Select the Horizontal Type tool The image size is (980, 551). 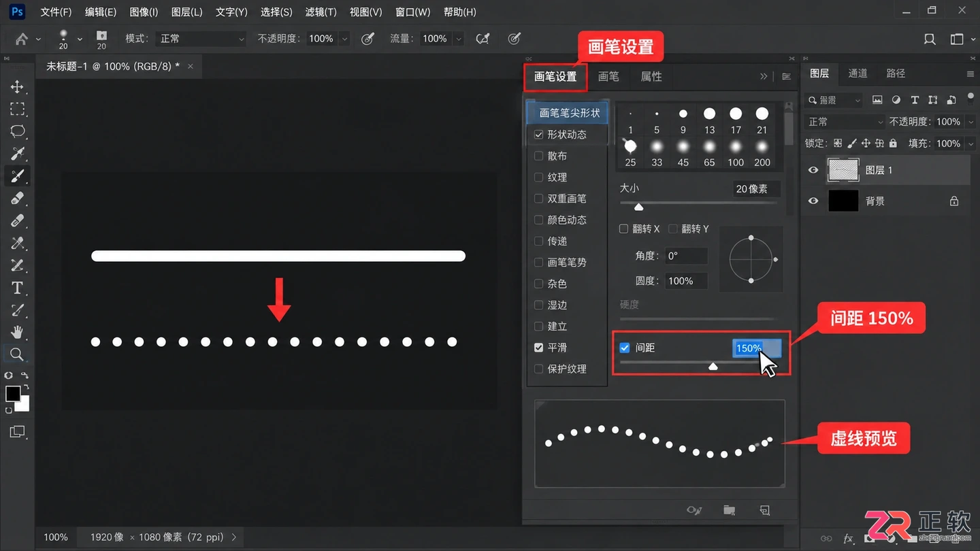click(x=17, y=288)
